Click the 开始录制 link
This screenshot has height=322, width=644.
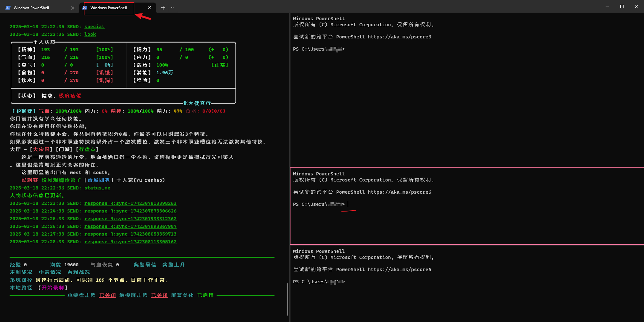53,288
